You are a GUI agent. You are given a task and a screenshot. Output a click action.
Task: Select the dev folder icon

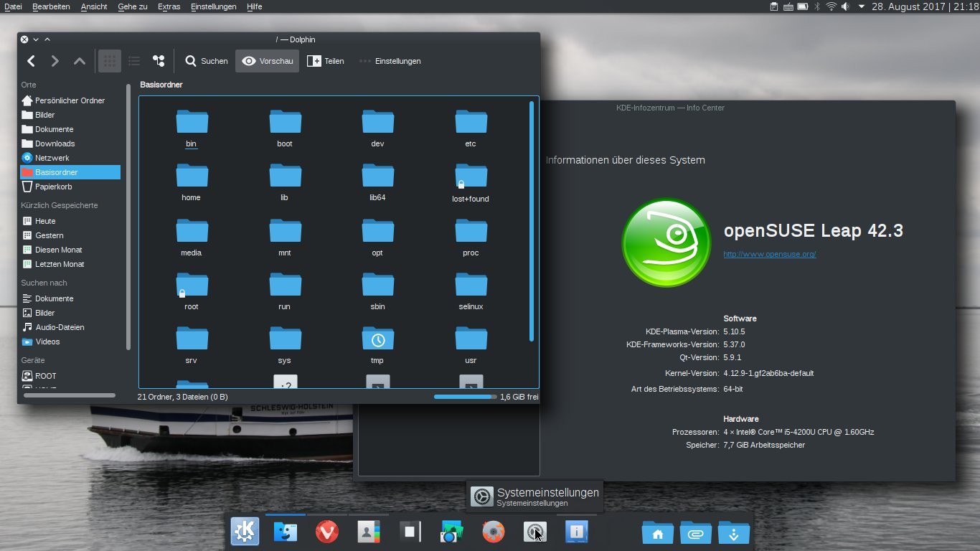click(378, 121)
